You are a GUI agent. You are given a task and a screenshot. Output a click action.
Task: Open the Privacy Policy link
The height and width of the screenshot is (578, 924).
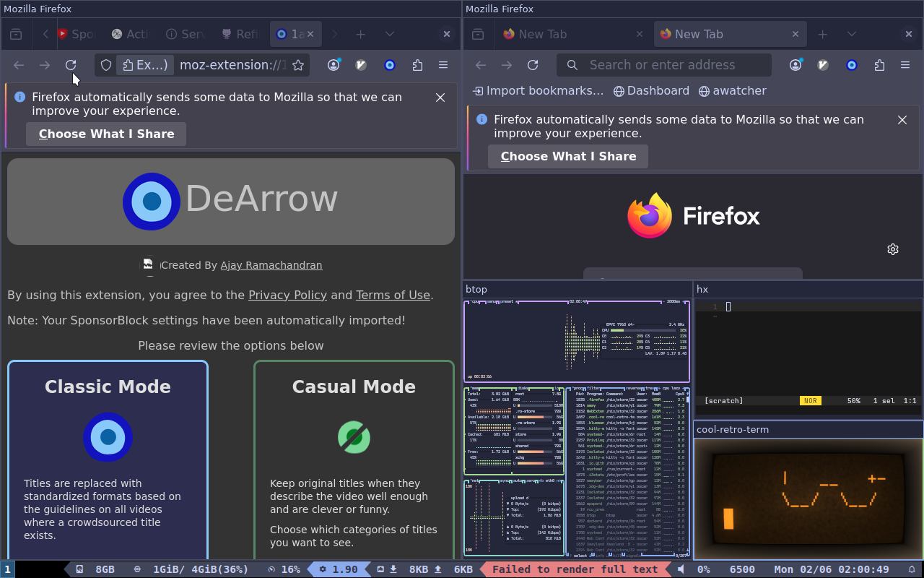pyautogui.click(x=287, y=295)
